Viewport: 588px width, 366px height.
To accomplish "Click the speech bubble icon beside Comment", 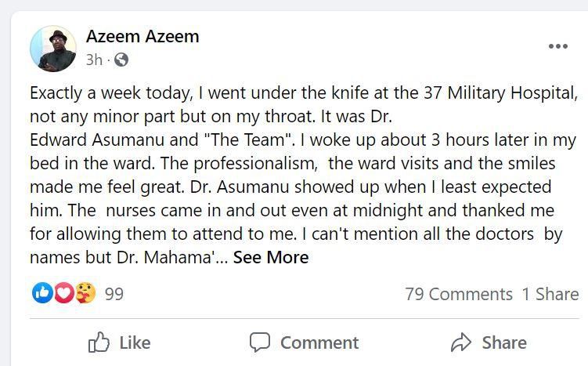I will [260, 342].
